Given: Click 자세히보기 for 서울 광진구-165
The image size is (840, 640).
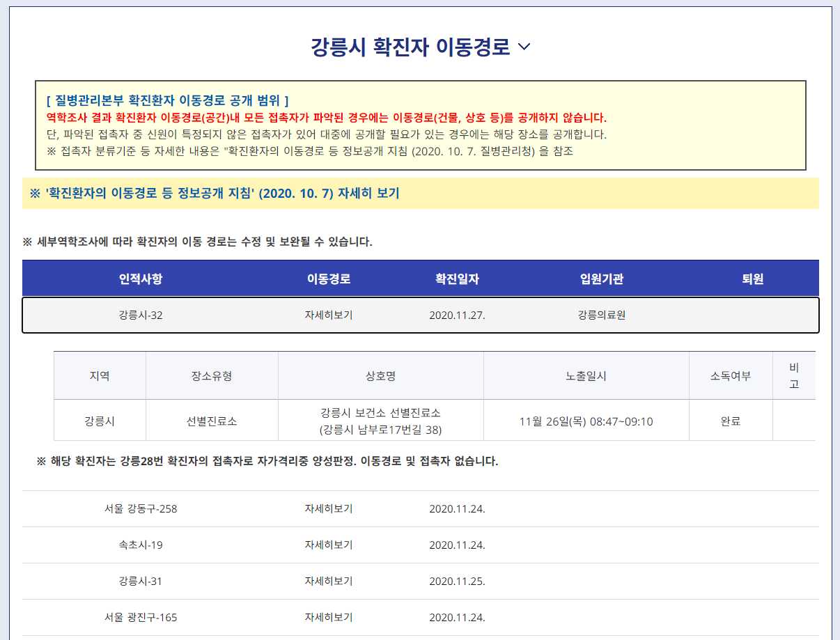Looking at the screenshot, I should click(x=329, y=617).
